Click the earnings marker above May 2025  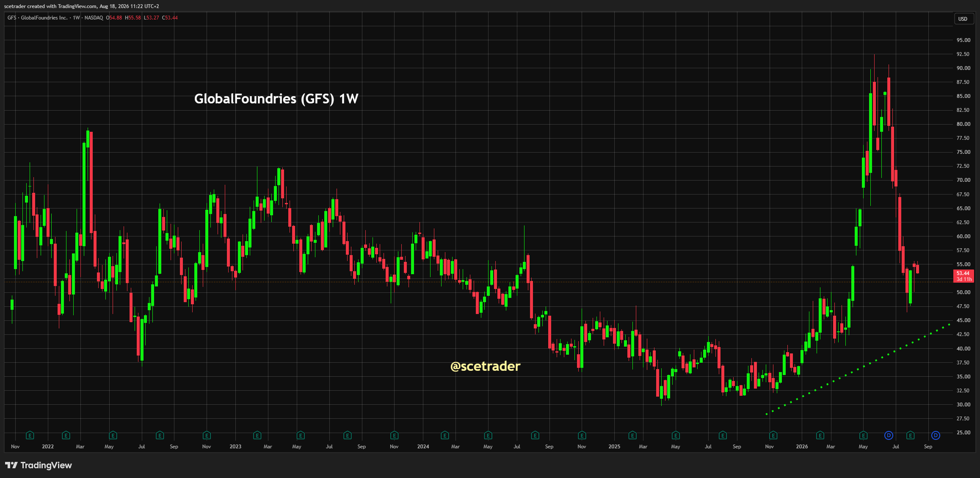point(676,435)
